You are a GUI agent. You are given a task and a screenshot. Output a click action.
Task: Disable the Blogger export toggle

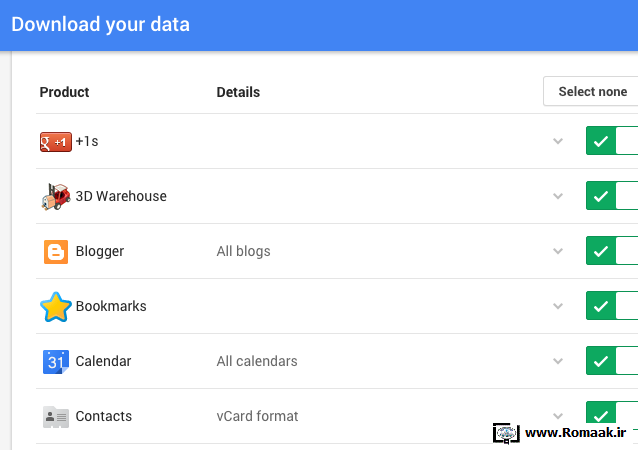[x=612, y=251]
